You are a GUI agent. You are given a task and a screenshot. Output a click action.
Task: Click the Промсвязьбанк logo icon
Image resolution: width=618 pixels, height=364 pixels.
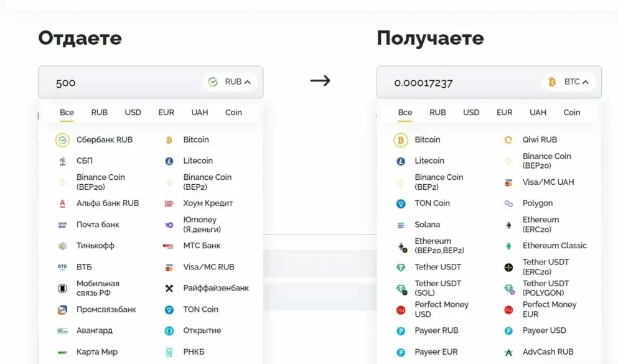[x=62, y=310]
